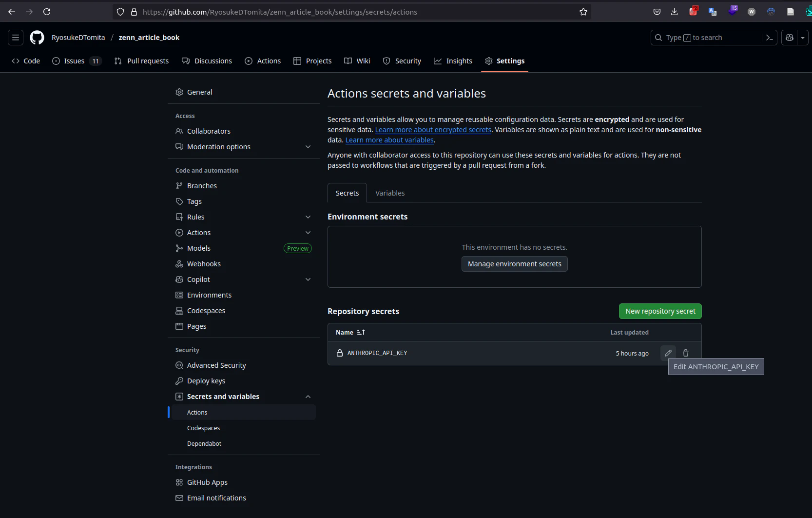Bookmark this page with the star icon
The height and width of the screenshot is (518, 812).
(x=583, y=12)
